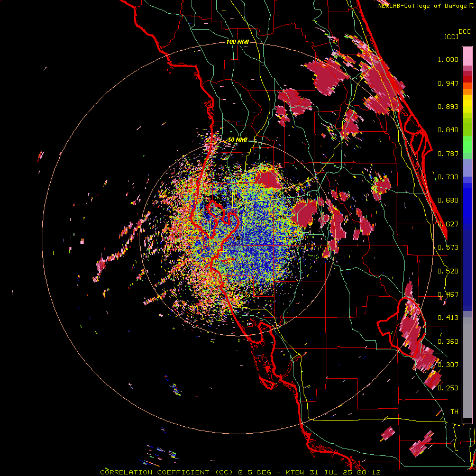The height and width of the screenshot is (476, 476).
Task: Select the 1.000 legend value
Action: click(448, 59)
